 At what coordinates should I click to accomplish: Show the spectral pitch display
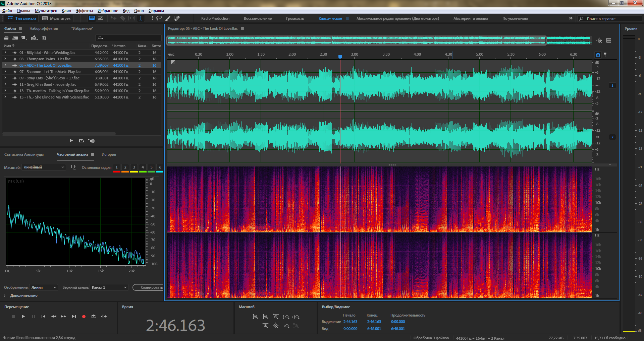[x=101, y=18]
